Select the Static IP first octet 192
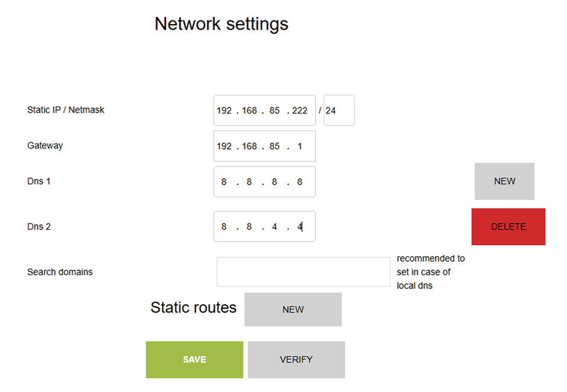567x392 pixels. pyautogui.click(x=224, y=110)
